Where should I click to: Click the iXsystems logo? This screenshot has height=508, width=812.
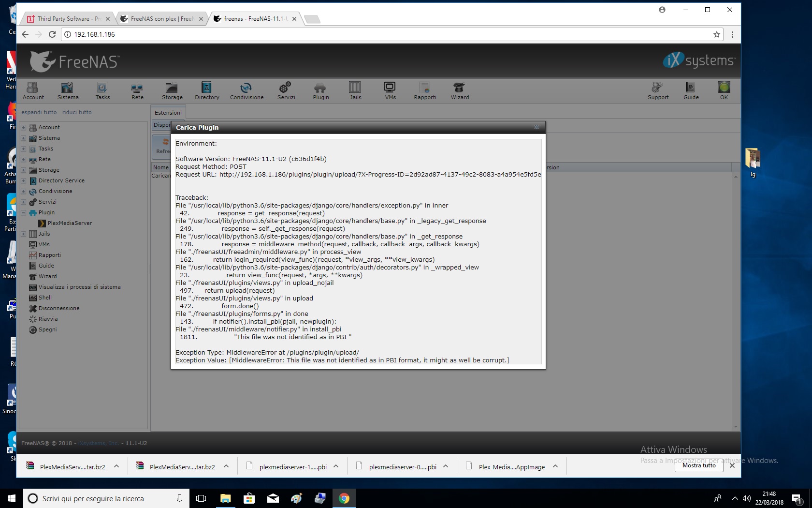click(699, 60)
